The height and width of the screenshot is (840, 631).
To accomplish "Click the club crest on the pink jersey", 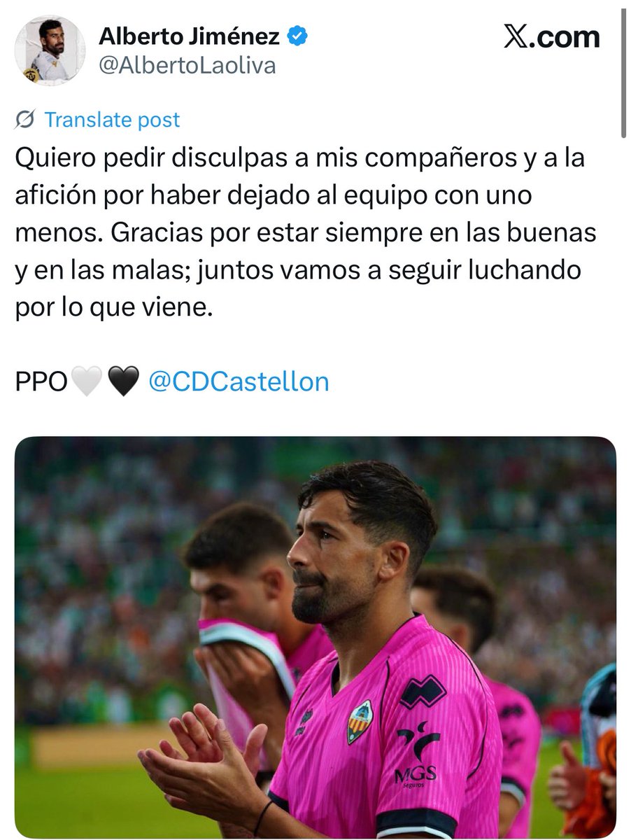I will [360, 721].
